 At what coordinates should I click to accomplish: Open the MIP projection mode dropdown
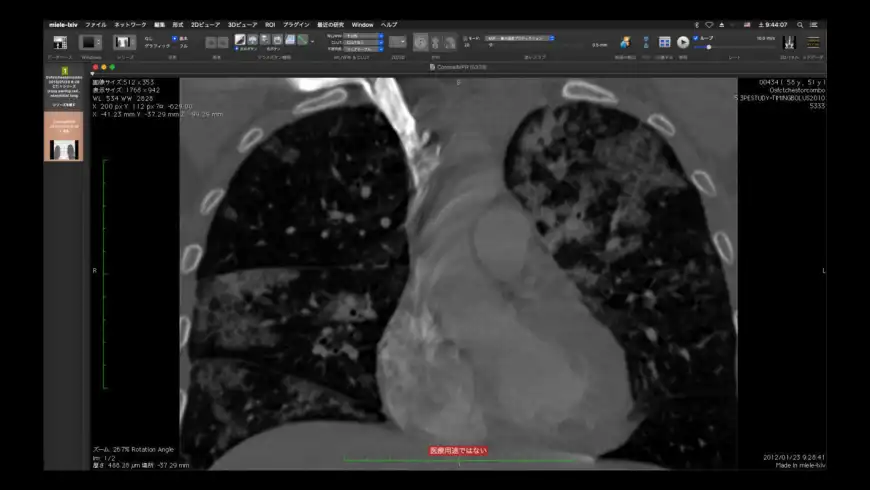coord(519,38)
